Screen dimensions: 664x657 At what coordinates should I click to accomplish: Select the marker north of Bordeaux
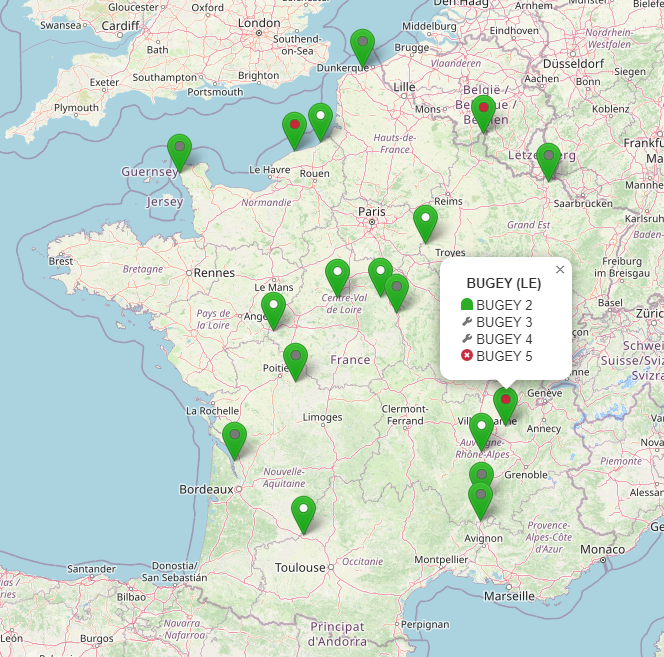click(235, 441)
